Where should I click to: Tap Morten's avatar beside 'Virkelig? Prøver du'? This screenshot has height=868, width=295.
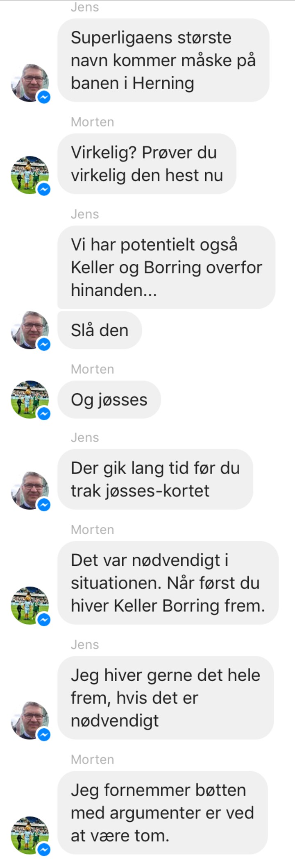pos(30,175)
